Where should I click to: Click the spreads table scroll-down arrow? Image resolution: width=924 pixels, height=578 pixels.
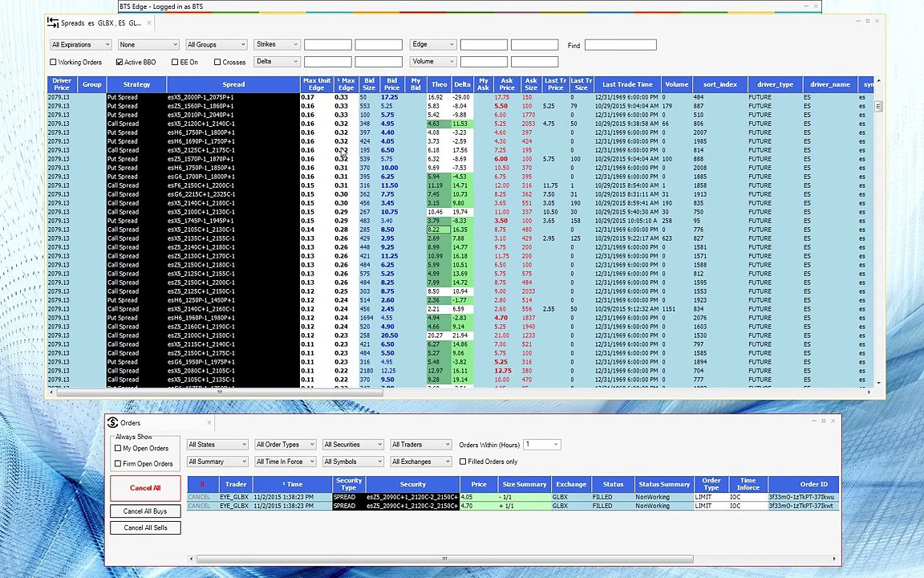(878, 383)
